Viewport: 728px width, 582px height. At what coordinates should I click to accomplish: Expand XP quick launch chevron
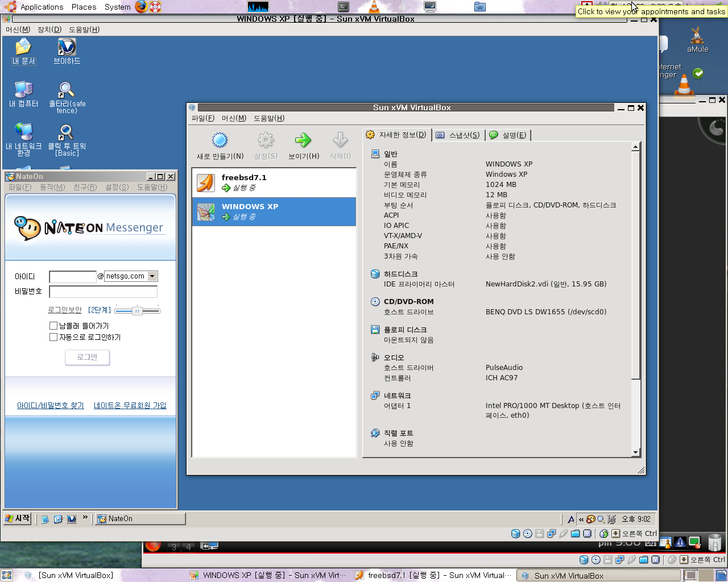point(85,518)
